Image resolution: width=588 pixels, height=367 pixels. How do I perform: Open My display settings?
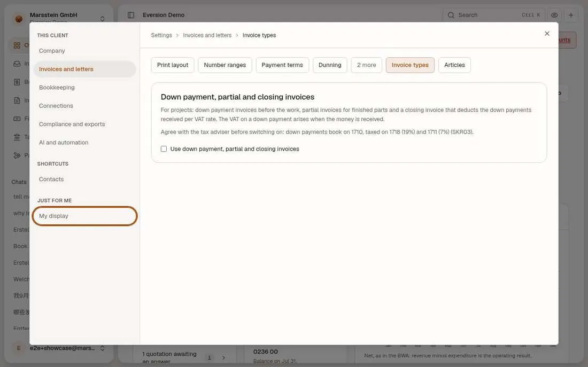(x=85, y=216)
